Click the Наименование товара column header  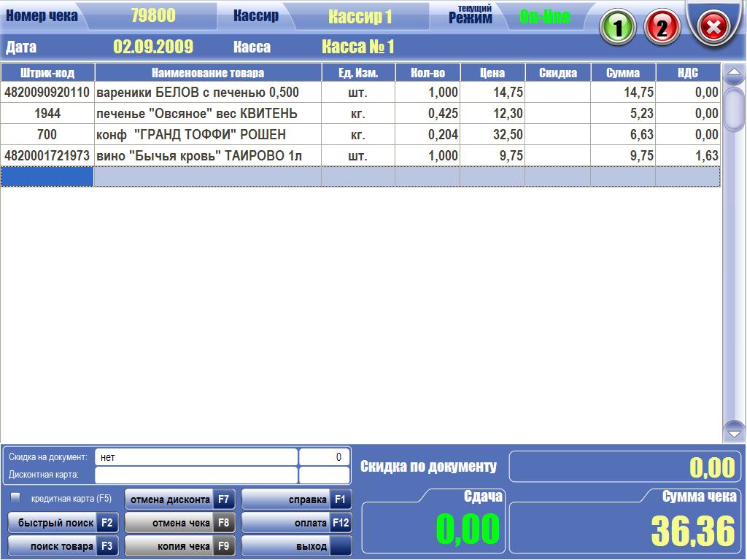(x=208, y=73)
